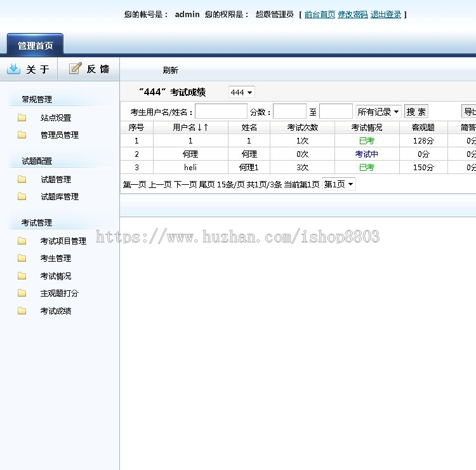The height and width of the screenshot is (470, 476).
Task: Click the 考试管理 section heading
Action: (37, 223)
